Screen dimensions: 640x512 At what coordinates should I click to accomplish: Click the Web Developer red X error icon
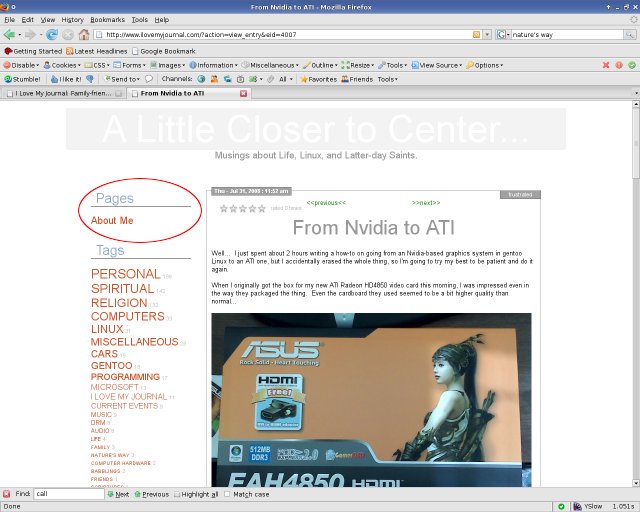coord(606,65)
